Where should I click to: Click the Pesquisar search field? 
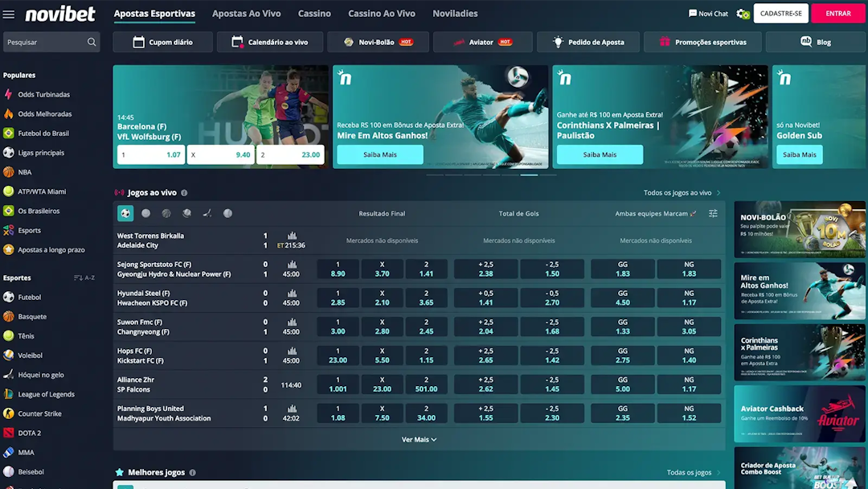51,42
